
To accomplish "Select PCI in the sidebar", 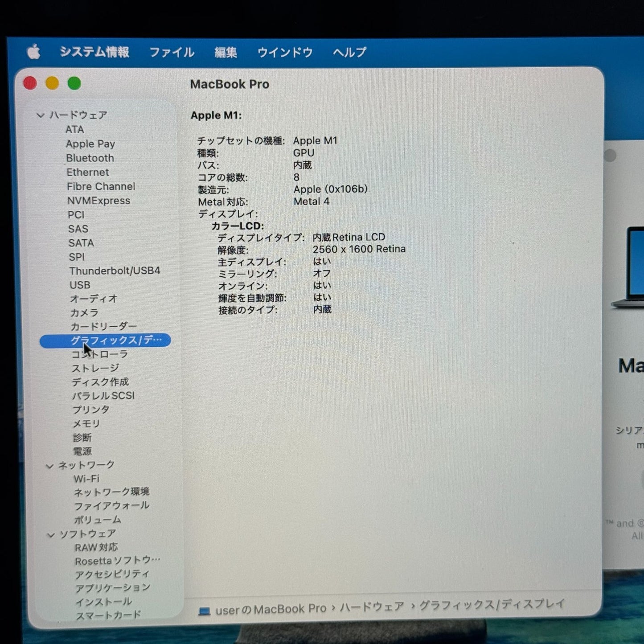I will 76,215.
